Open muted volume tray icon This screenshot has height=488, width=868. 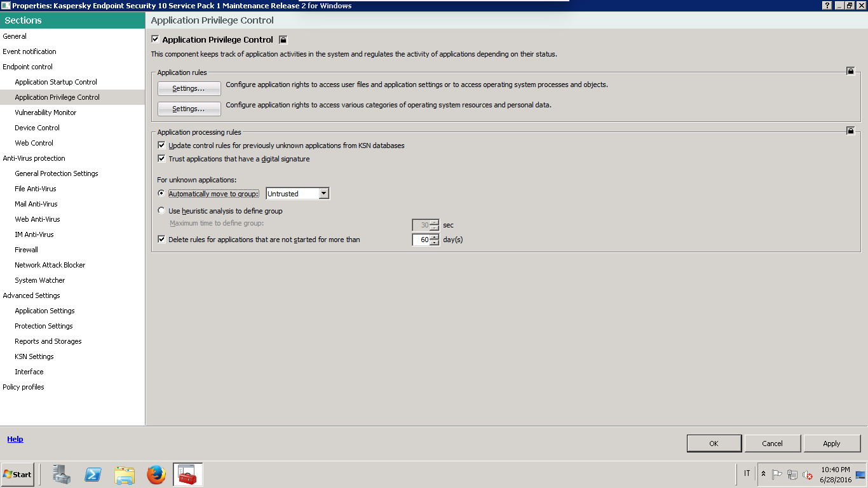click(808, 475)
